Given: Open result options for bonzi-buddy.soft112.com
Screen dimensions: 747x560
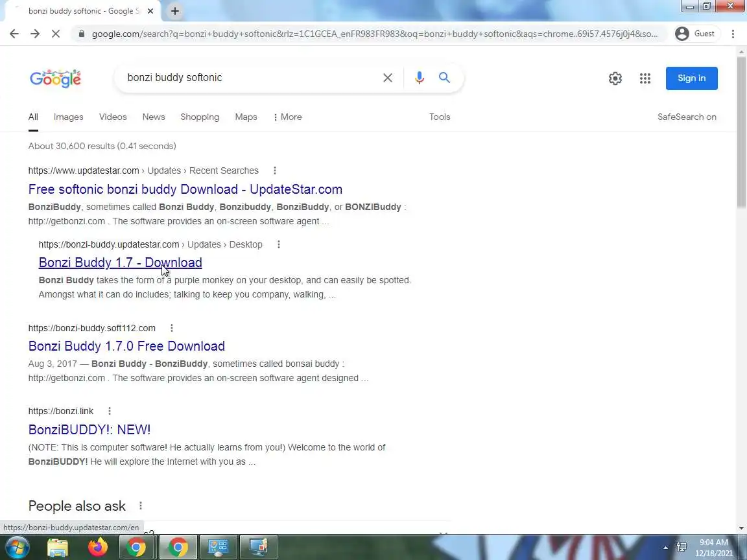Looking at the screenshot, I should point(171,328).
